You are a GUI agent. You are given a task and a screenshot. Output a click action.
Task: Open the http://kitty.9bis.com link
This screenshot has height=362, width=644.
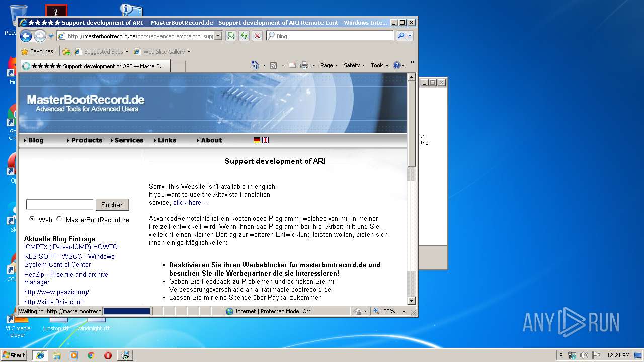point(53,302)
